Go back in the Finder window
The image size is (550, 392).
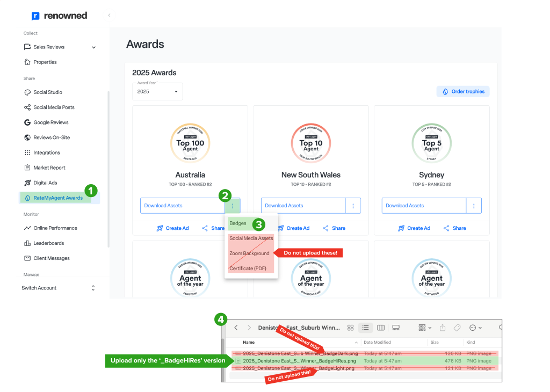coord(236,328)
